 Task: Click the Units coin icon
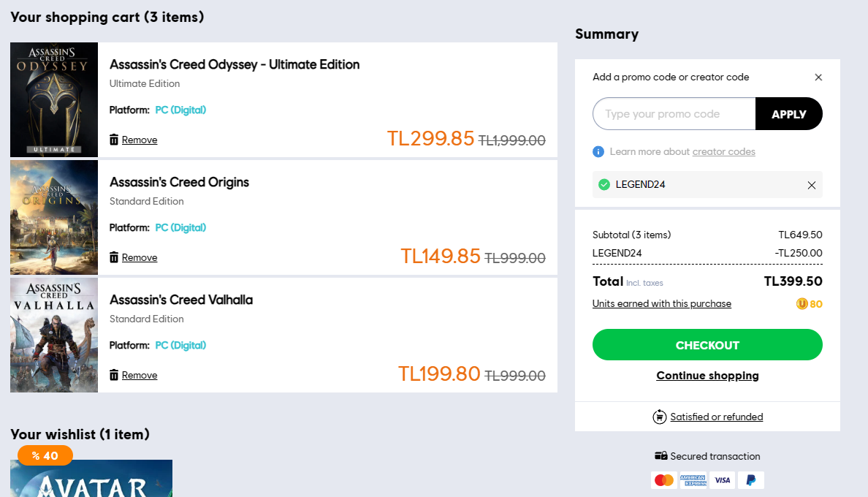[x=802, y=304]
